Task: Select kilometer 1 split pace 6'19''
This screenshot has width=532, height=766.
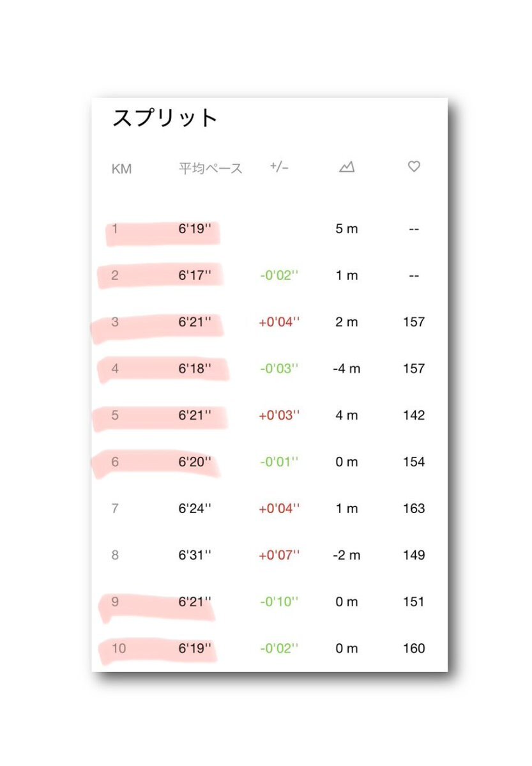Action: 195,229
